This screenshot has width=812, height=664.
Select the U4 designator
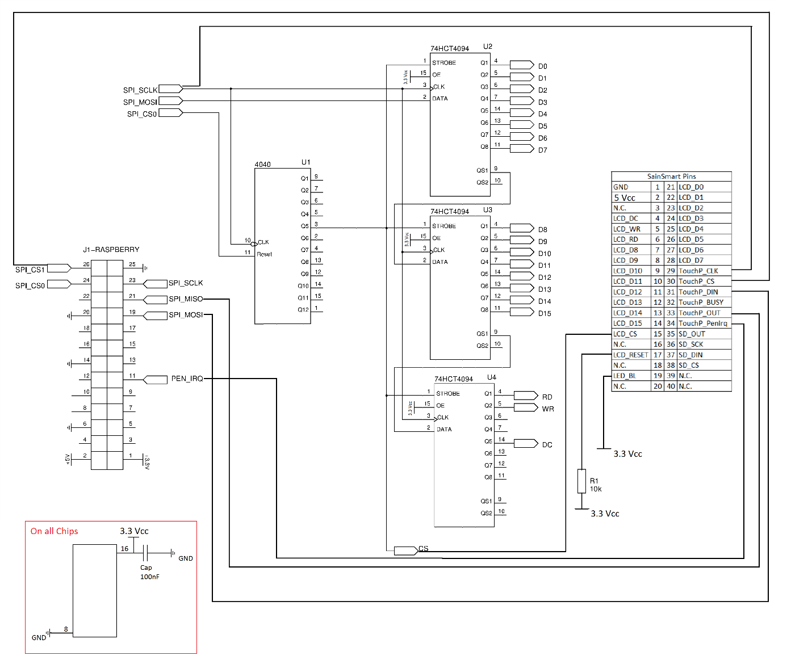click(492, 377)
